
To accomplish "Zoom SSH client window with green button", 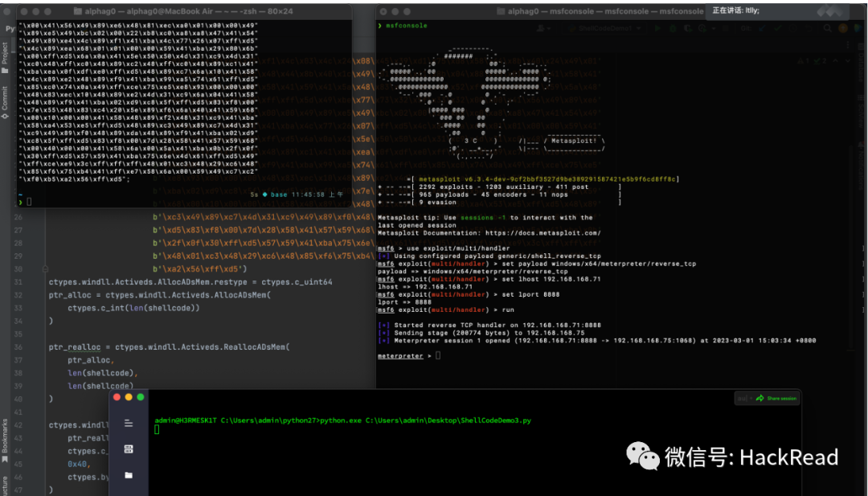I will pyautogui.click(x=141, y=397).
